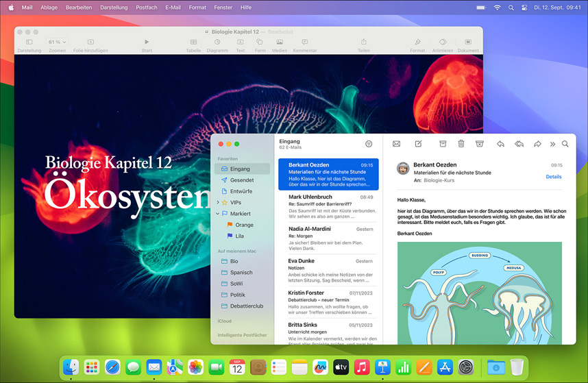
Task: Click the reply-all double arrow icon
Action: [519, 144]
